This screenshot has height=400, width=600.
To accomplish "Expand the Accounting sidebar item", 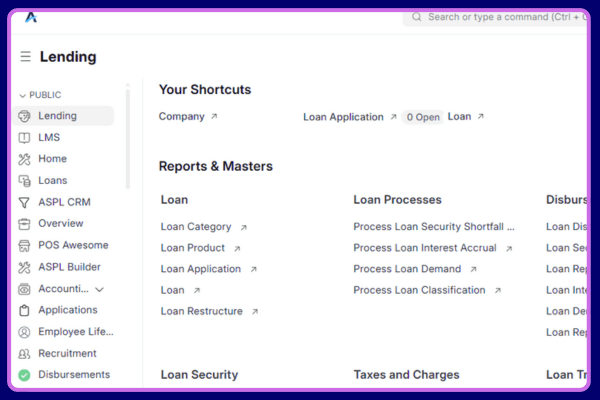I will [x=99, y=289].
